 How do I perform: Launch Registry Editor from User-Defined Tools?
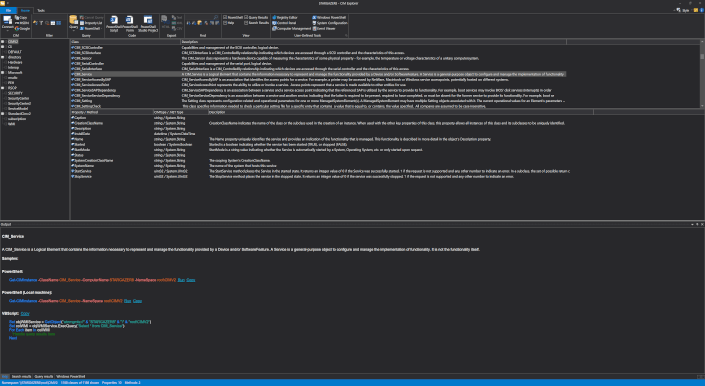click(285, 18)
